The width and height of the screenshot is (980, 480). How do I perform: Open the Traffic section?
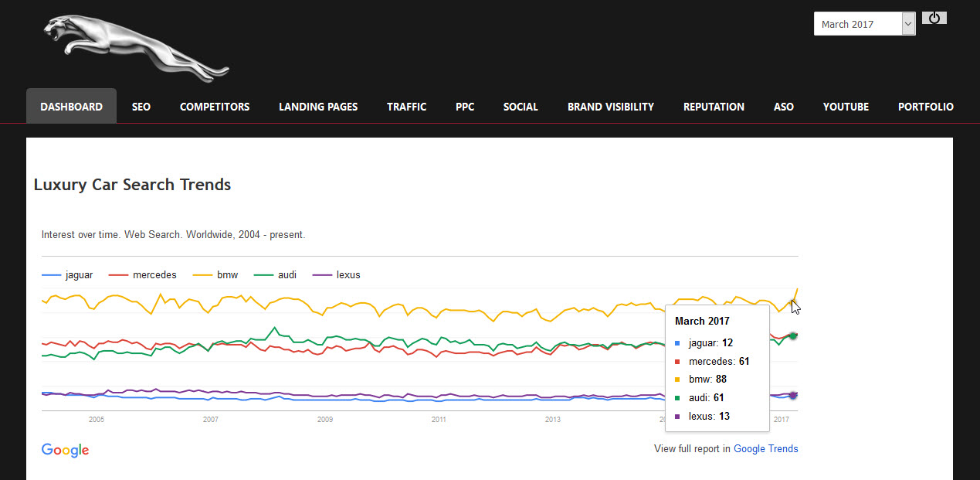406,107
